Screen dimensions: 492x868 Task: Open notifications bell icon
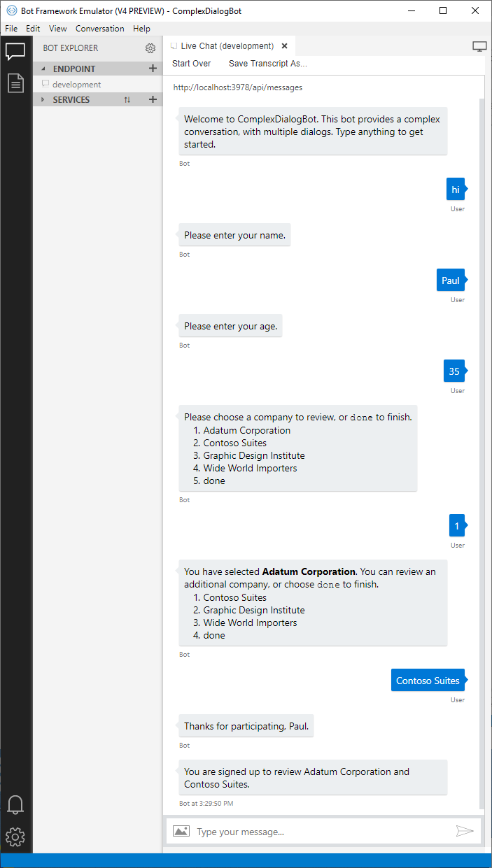[x=15, y=804]
